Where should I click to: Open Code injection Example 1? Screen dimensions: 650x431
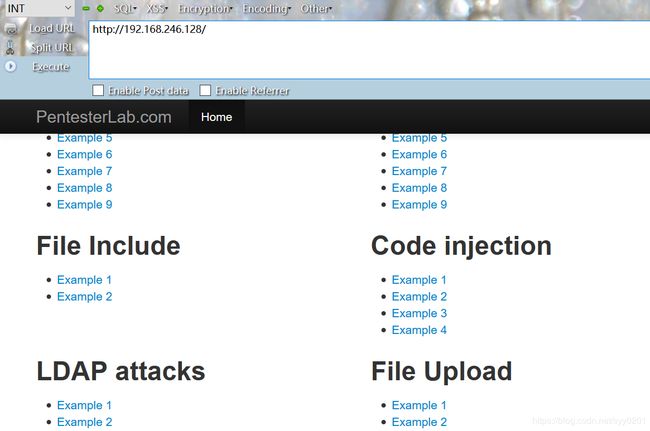pyautogui.click(x=419, y=280)
